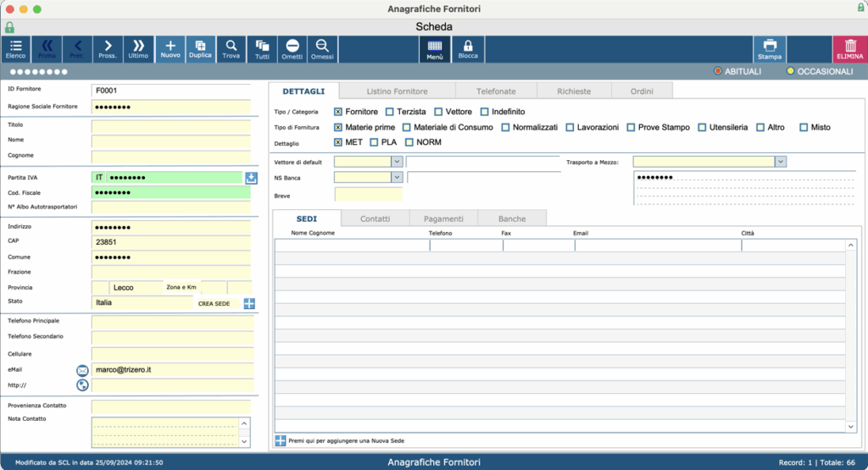Click the CREA SEDE button label
868x470 pixels.
point(214,303)
